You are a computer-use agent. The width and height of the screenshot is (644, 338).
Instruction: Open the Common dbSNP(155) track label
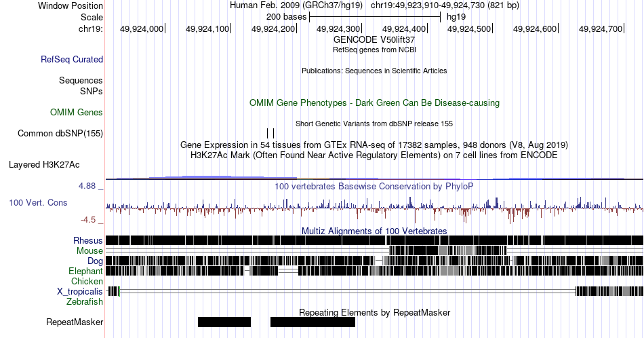pos(60,133)
